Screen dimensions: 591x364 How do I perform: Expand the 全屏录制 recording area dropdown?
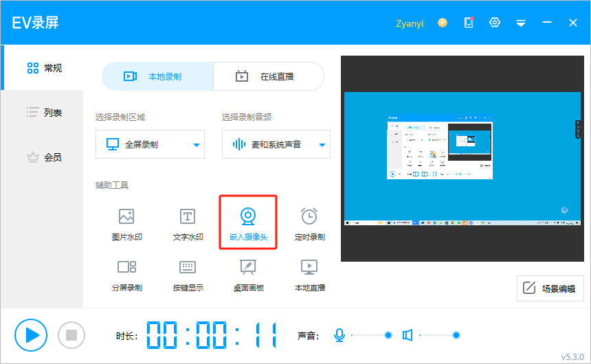(197, 145)
